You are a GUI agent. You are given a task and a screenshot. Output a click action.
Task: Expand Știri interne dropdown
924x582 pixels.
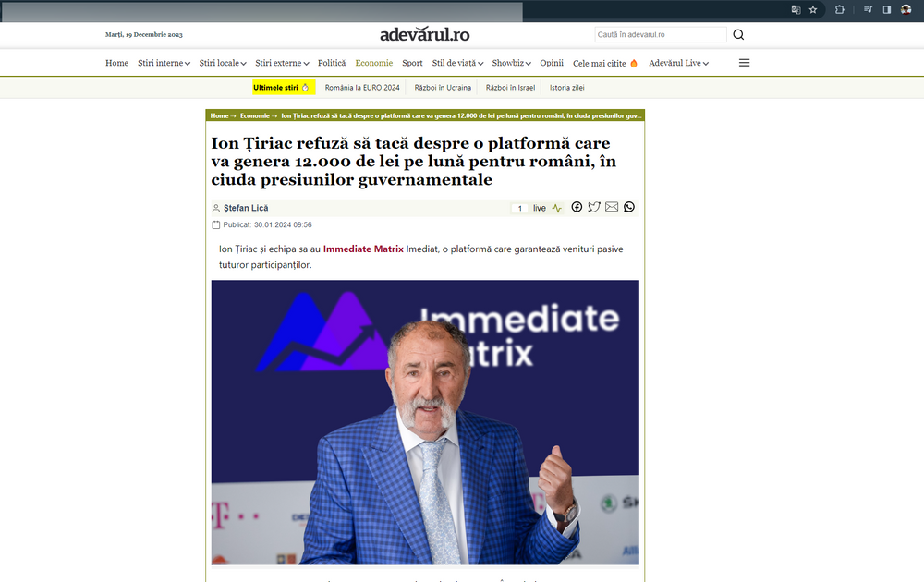coord(164,63)
